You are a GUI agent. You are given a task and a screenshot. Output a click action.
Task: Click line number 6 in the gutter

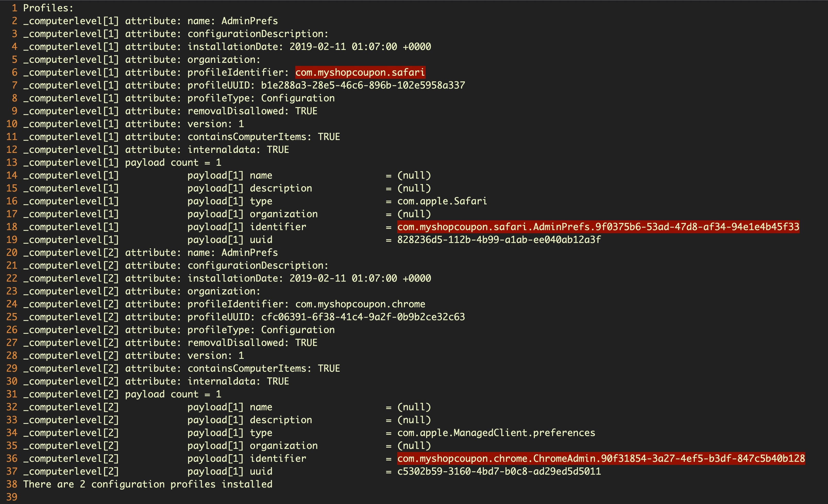[14, 73]
